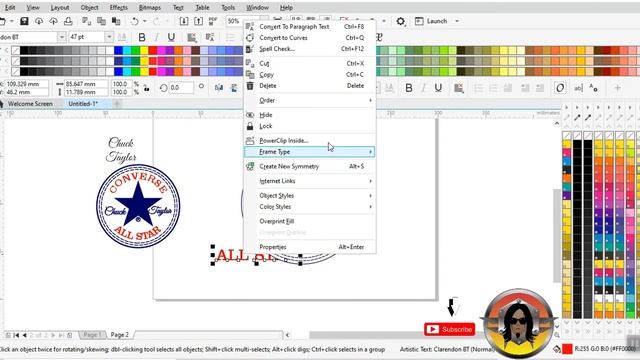Pick the blue swatch in the top palette row
640x360 pixels.
click(118, 51)
